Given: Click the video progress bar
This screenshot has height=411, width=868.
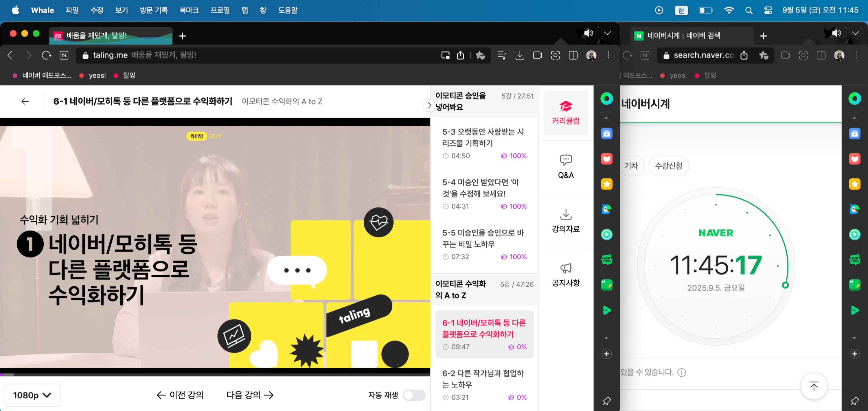Looking at the screenshot, I should point(215,374).
